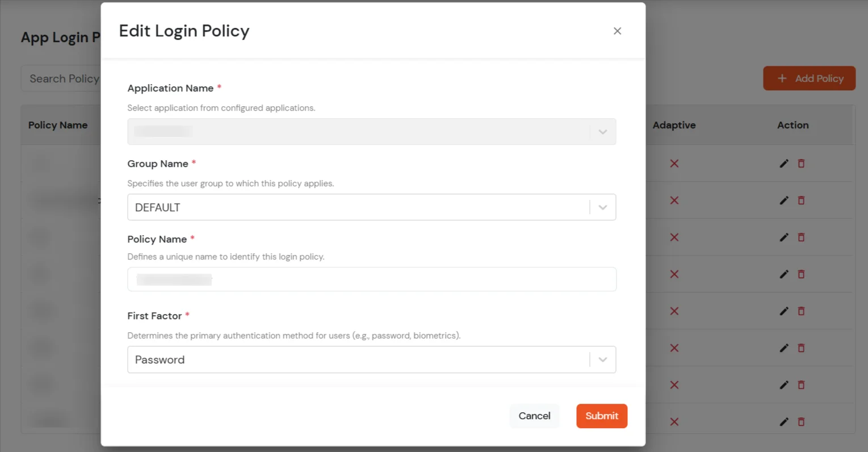The height and width of the screenshot is (452, 868).
Task: Edit the first policy with the pencil icon
Action: [783, 164]
